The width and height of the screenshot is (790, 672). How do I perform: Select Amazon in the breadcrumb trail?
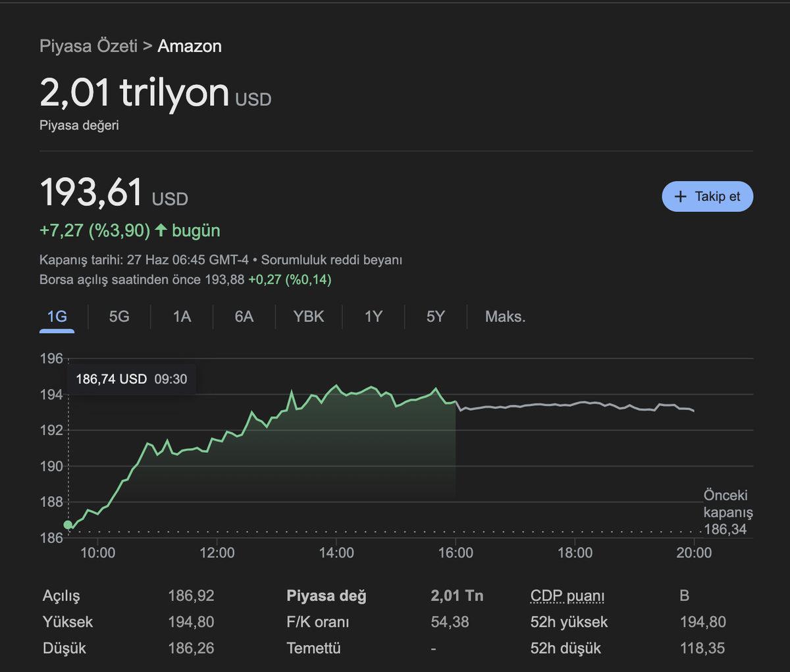(189, 46)
